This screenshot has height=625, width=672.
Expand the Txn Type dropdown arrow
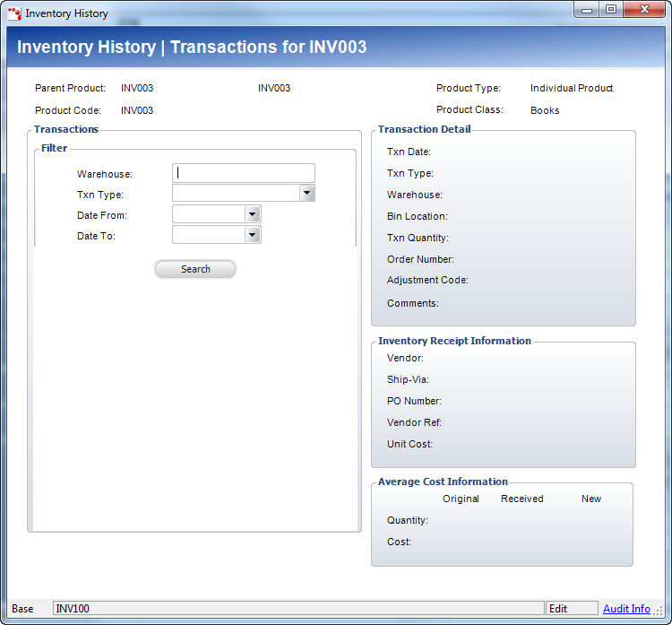coord(306,193)
